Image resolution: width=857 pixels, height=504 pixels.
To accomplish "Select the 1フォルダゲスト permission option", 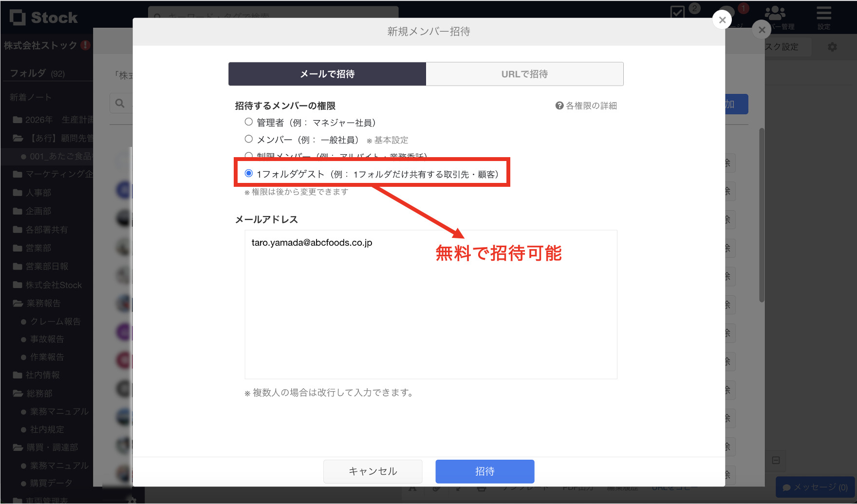I will point(249,173).
